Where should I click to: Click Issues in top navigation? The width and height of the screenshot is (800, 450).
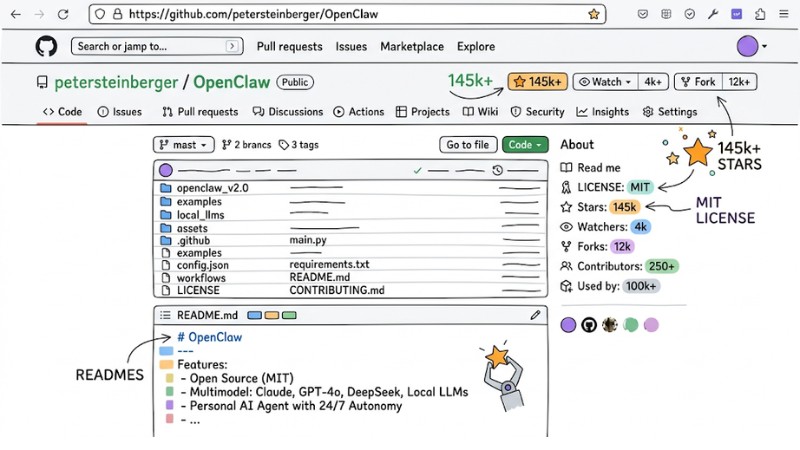[351, 46]
